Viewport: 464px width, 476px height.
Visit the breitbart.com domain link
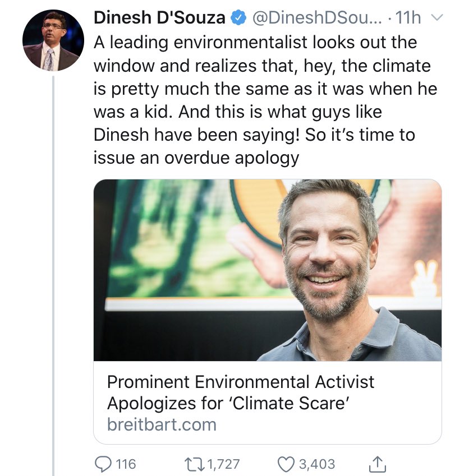tap(162, 424)
